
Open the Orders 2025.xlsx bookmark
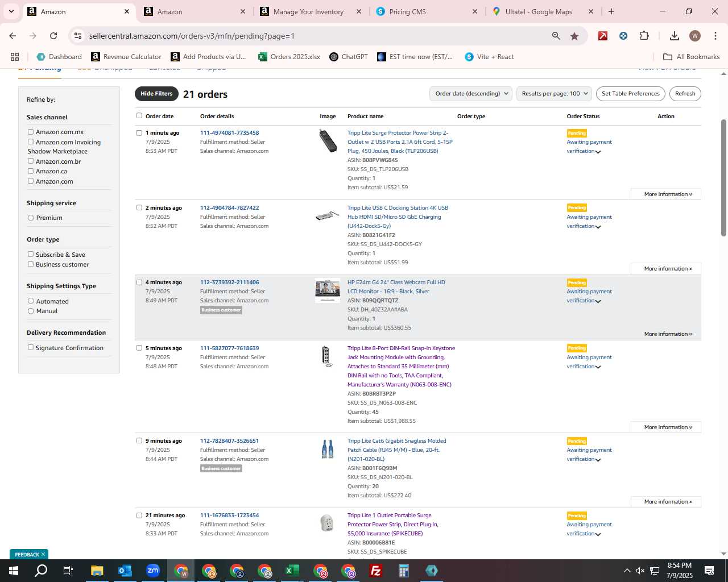(289, 57)
